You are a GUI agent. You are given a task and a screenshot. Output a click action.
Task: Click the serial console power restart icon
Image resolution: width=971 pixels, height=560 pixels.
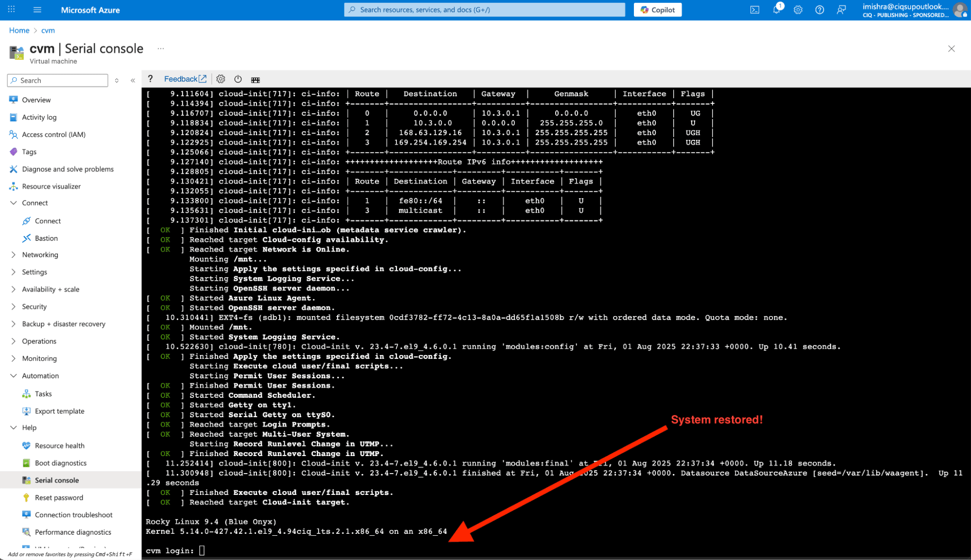point(238,79)
